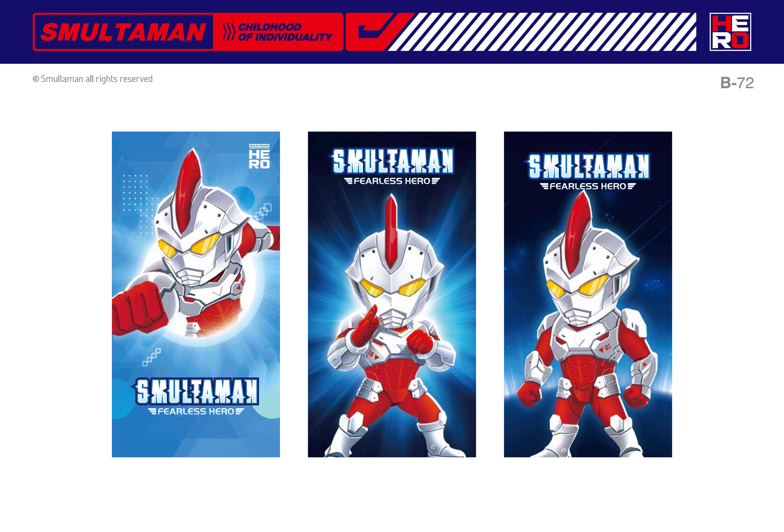Viewport: 784px width, 532px height.
Task: Click FEARLESS HERO subtitle on middle poster
Action: (392, 181)
